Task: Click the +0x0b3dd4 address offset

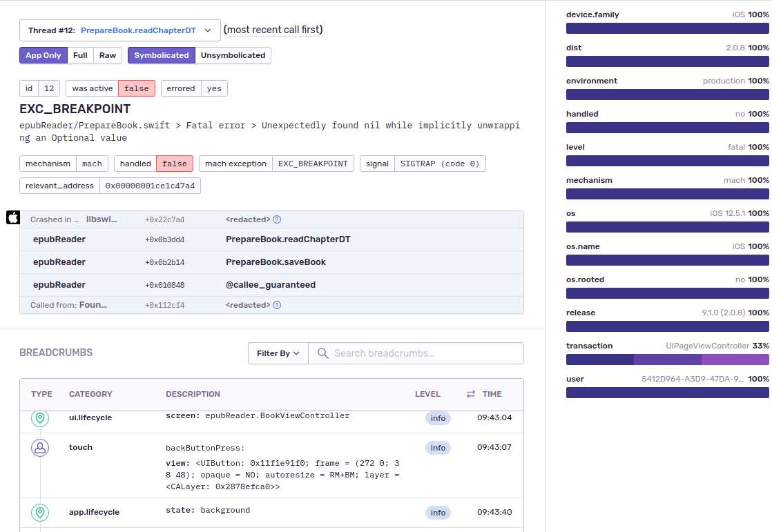Action: pos(165,239)
